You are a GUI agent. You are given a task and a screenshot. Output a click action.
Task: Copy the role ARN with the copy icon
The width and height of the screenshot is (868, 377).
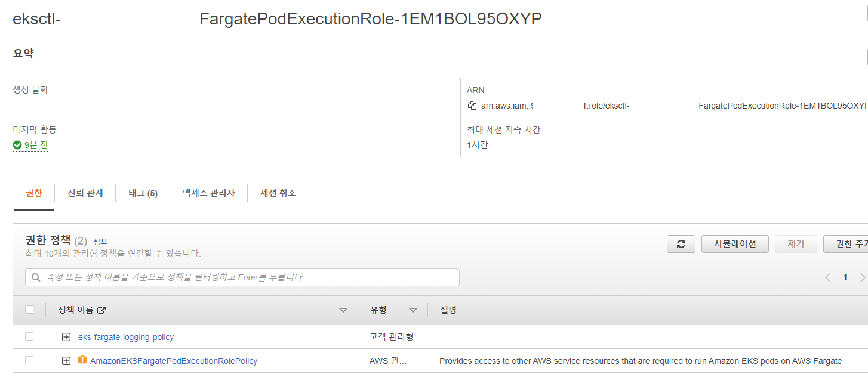coord(472,106)
